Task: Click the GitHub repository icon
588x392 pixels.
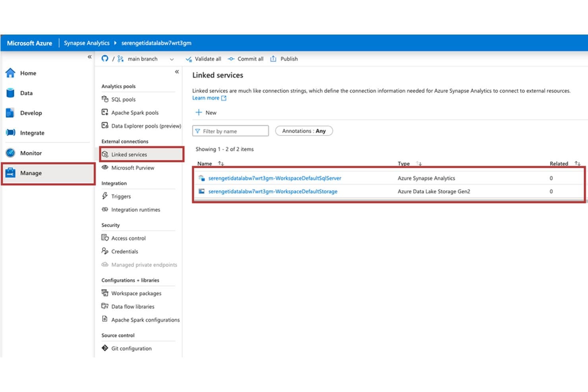Action: (105, 58)
